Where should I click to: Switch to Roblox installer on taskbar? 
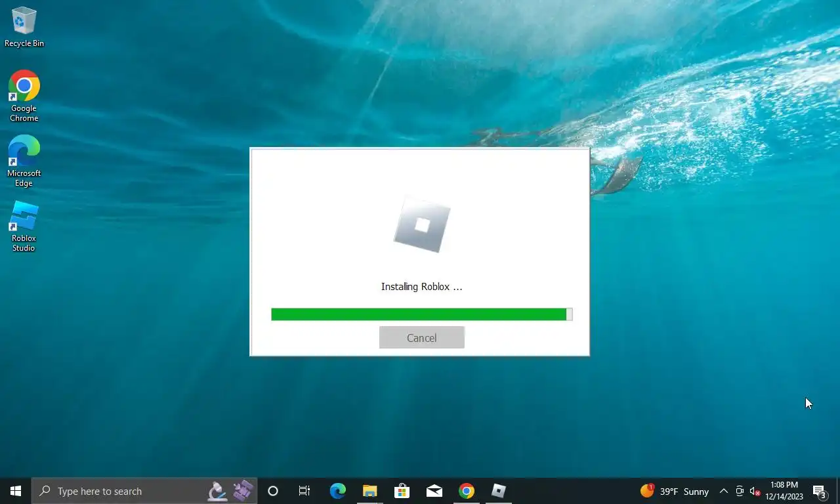pos(498,491)
